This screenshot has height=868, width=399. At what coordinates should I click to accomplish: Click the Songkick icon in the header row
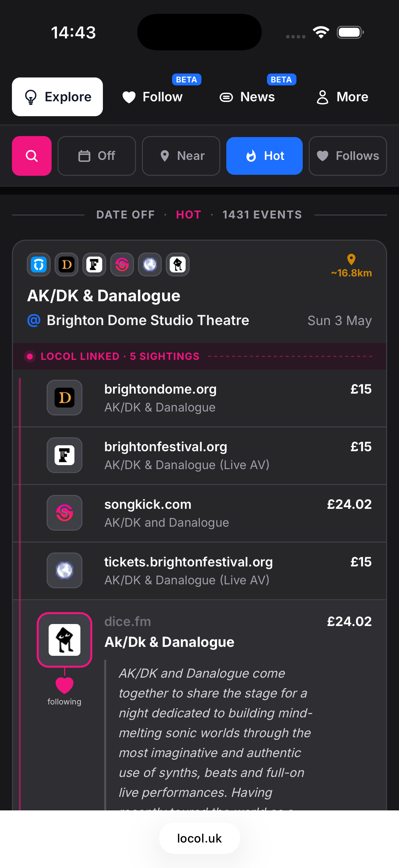[122, 265]
